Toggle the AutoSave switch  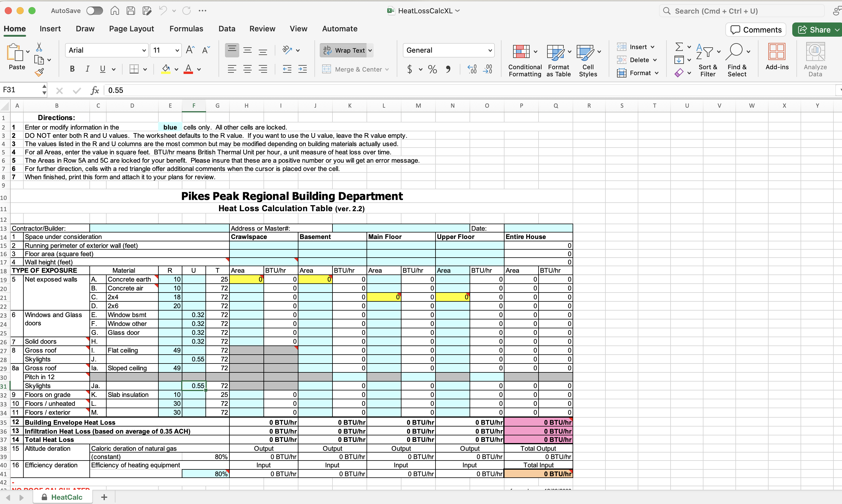[x=94, y=11]
